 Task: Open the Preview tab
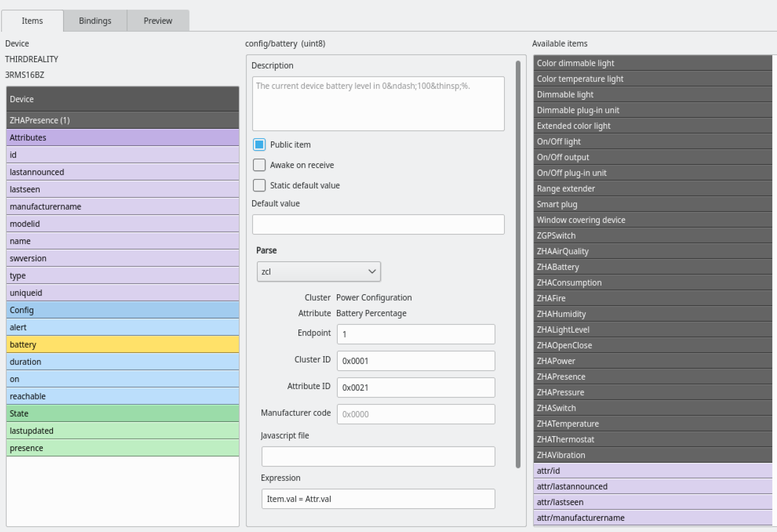[x=158, y=21]
